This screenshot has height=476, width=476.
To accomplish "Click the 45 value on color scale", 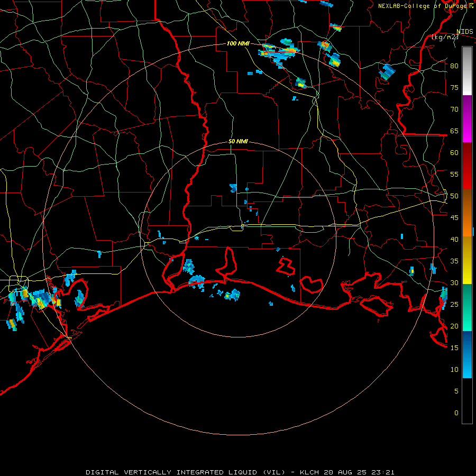I will 454,218.
